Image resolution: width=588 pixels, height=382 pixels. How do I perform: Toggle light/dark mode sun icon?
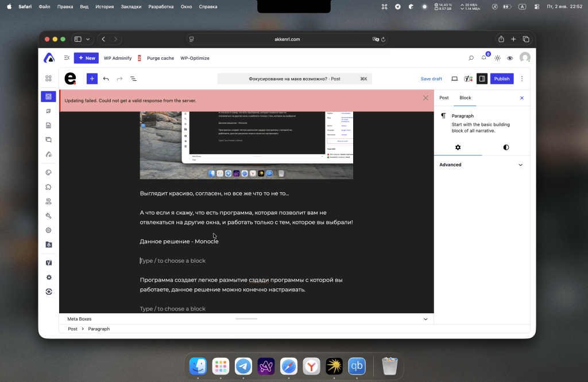pos(497,58)
